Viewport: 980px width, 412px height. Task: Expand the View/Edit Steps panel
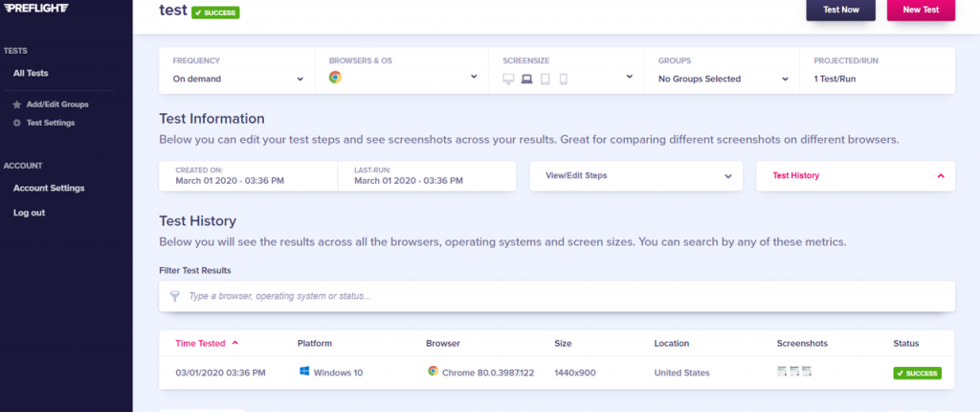tap(636, 176)
